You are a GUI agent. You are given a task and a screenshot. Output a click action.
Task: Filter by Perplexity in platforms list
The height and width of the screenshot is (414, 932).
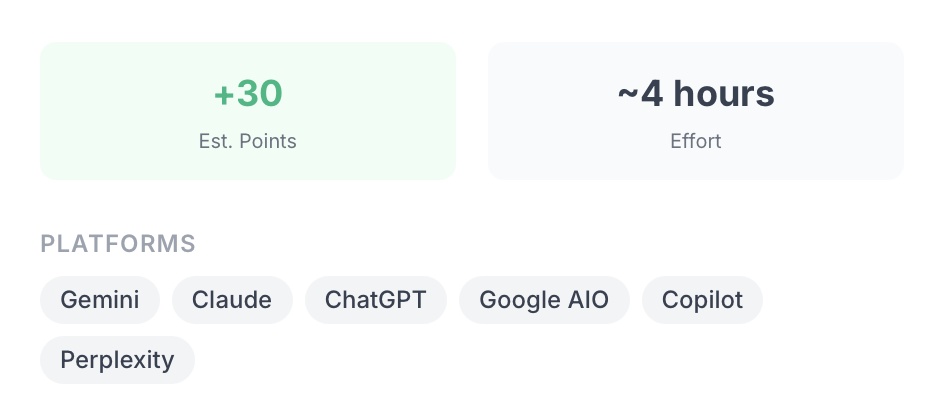pos(117,360)
